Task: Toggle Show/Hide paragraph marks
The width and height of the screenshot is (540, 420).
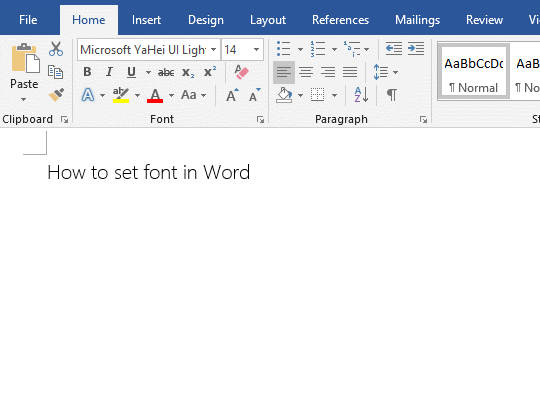Action: tap(392, 95)
